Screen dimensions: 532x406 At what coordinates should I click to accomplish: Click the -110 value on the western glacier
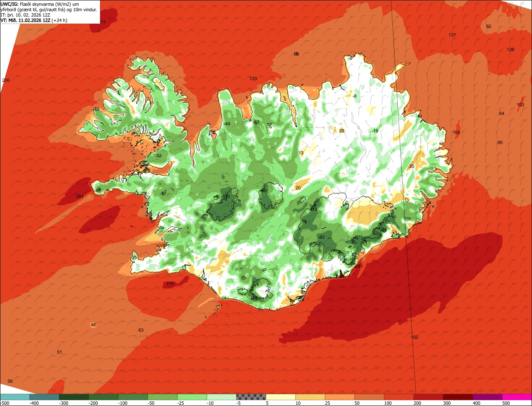tap(225, 197)
